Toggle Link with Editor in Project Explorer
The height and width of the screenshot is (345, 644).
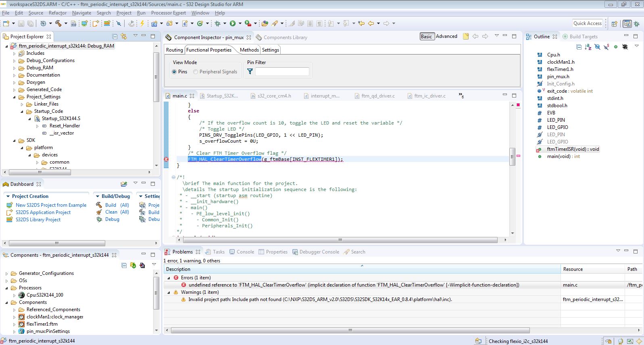pyautogui.click(x=124, y=37)
